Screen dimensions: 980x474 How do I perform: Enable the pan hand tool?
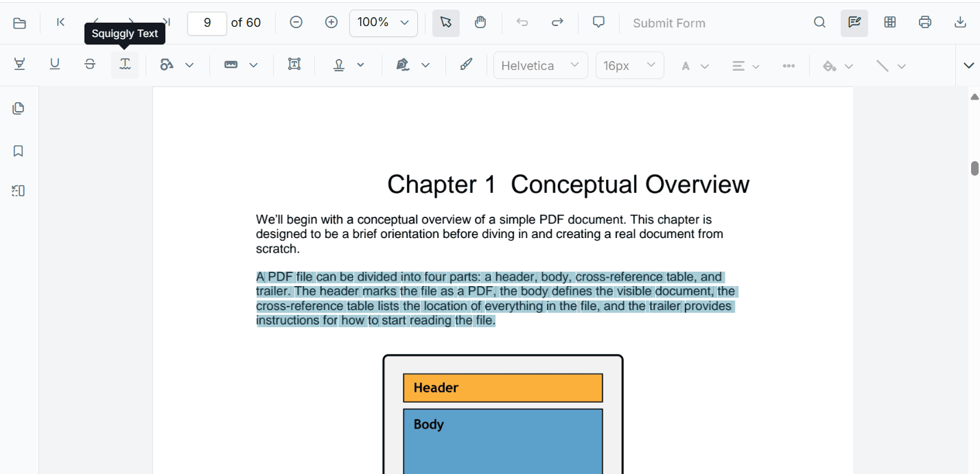click(480, 23)
